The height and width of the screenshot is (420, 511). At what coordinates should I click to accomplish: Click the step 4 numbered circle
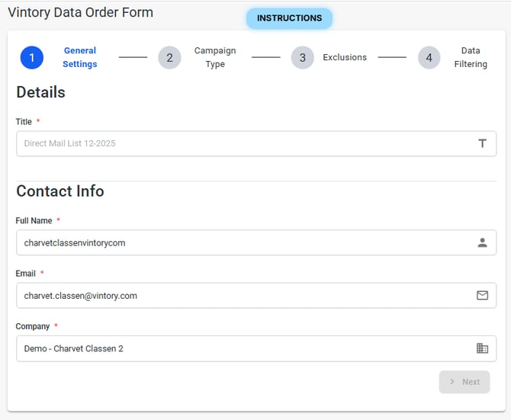coord(429,57)
